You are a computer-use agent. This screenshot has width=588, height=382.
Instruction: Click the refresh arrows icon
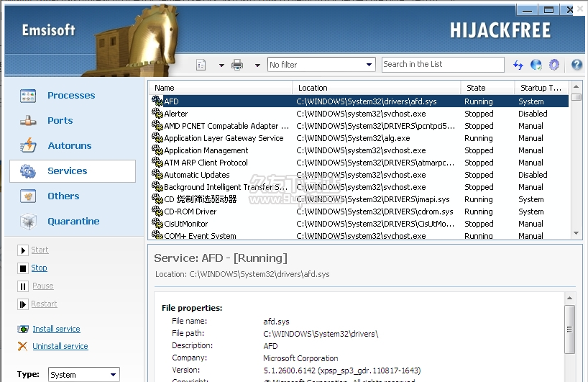click(518, 65)
